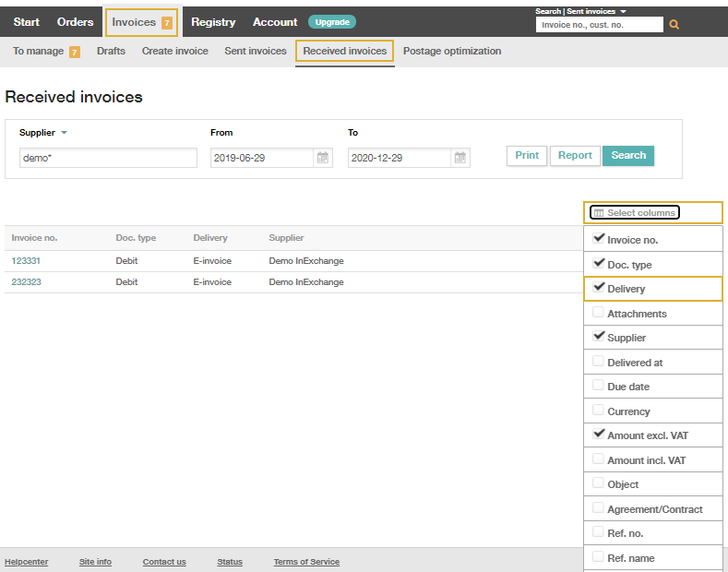Click Debit in row 232323

point(126,282)
